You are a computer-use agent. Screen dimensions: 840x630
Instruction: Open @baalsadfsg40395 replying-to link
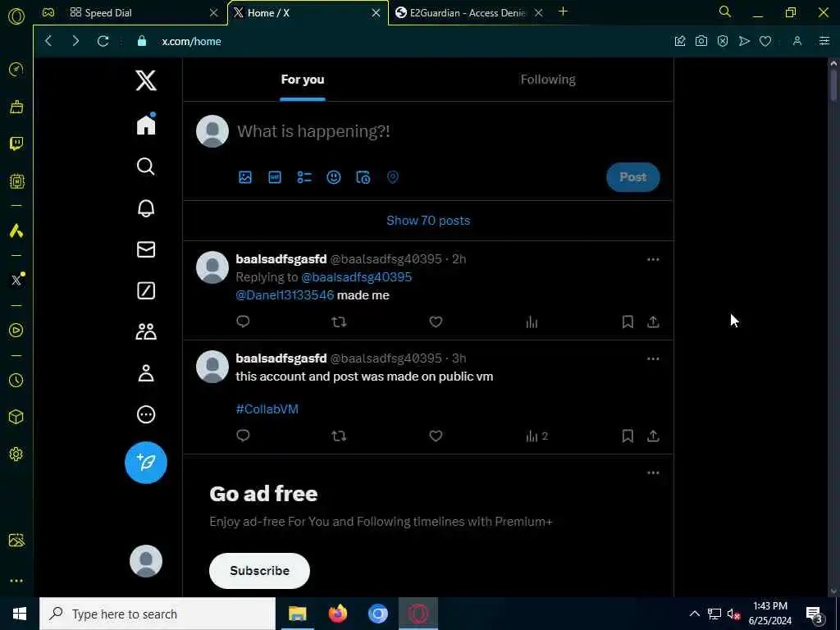coord(356,277)
